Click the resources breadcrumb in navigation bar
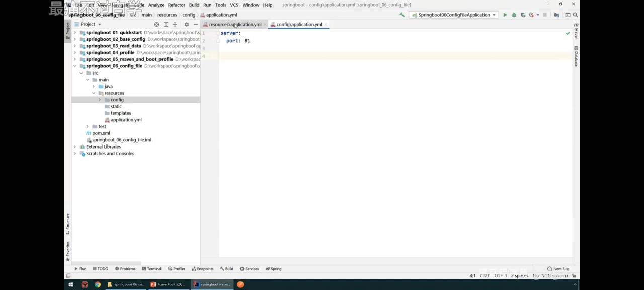 pos(167,15)
